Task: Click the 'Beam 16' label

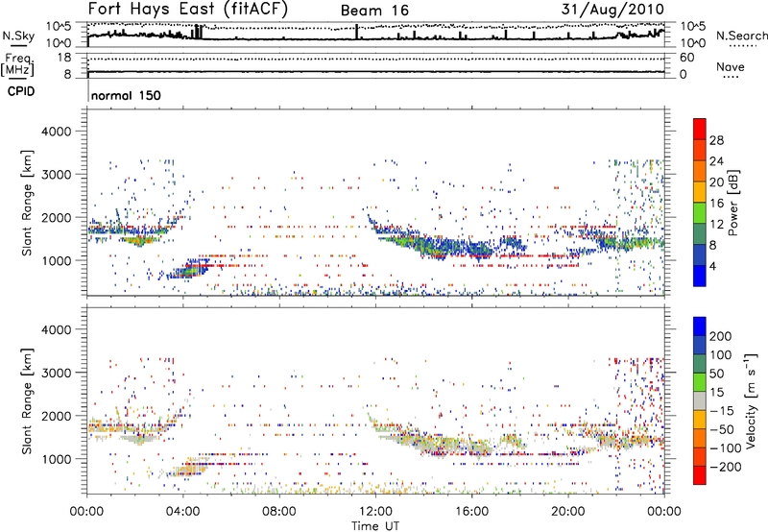Action: tap(374, 11)
